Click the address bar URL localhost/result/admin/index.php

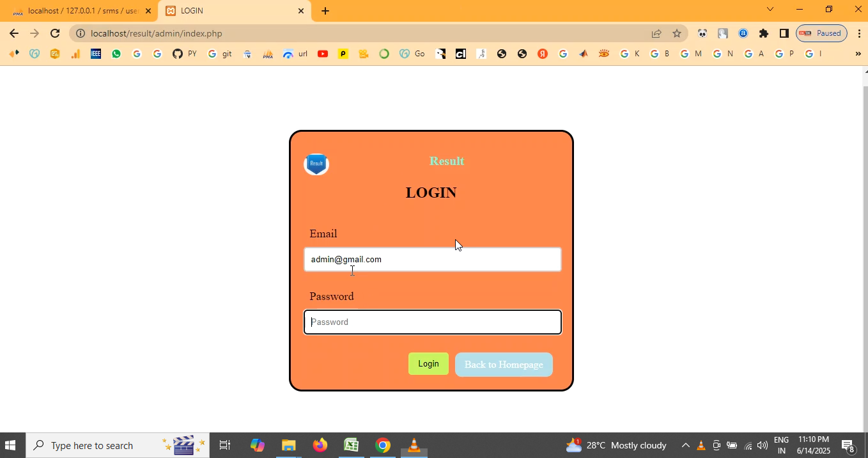tap(157, 33)
